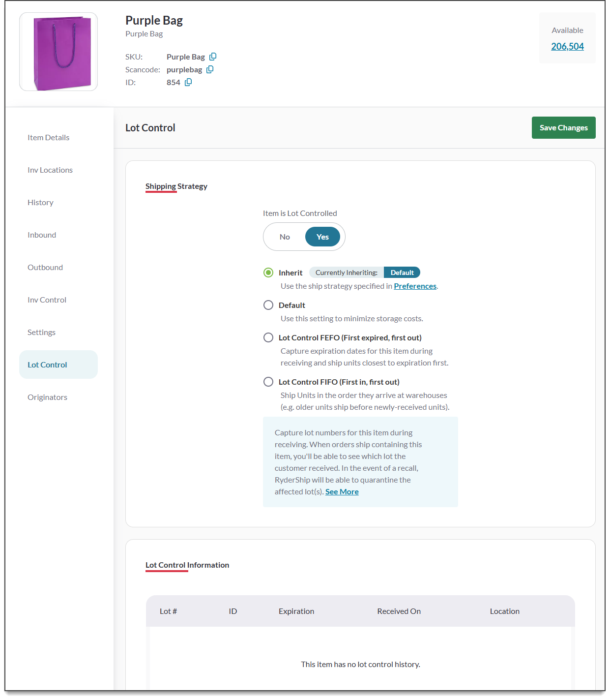This screenshot has height=700, width=610.
Task: Open the Outbound section
Action: [x=45, y=267]
